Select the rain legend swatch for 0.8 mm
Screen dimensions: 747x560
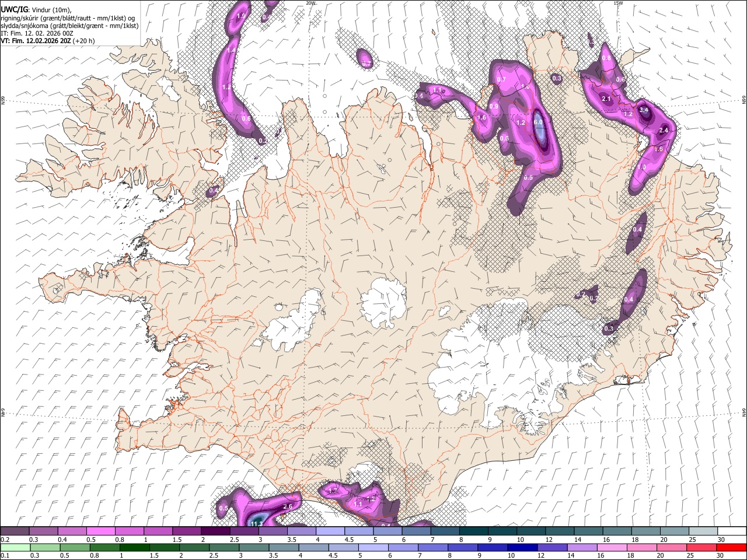pos(104,548)
